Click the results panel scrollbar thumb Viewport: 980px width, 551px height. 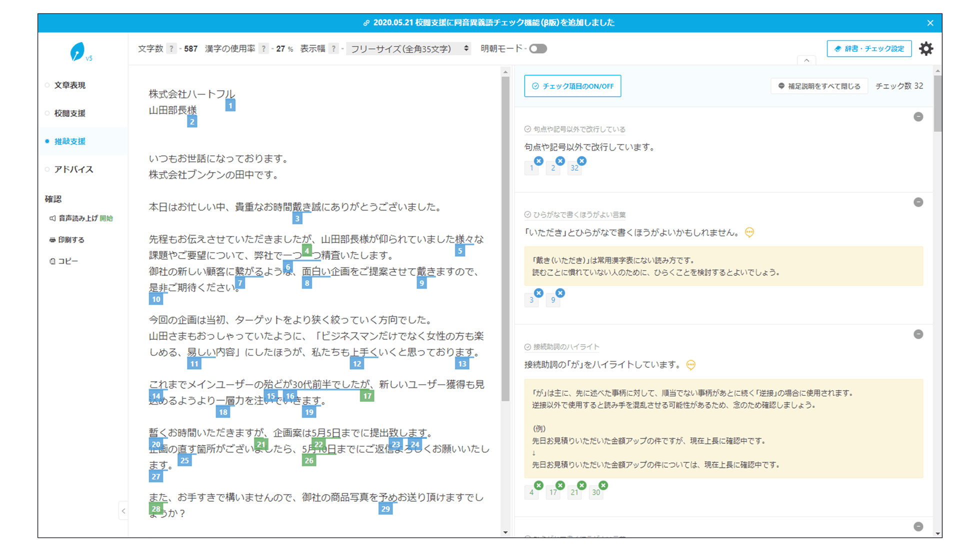coord(937,103)
